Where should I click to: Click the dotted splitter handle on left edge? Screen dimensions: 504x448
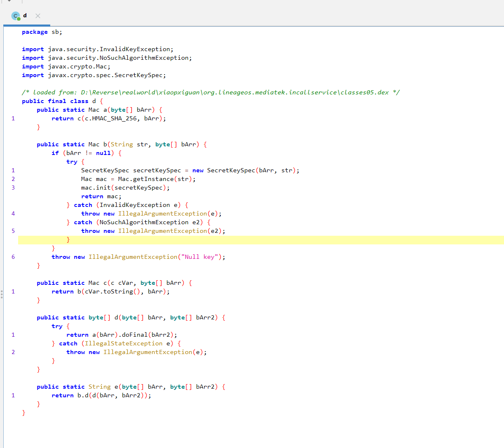[x=2, y=294]
